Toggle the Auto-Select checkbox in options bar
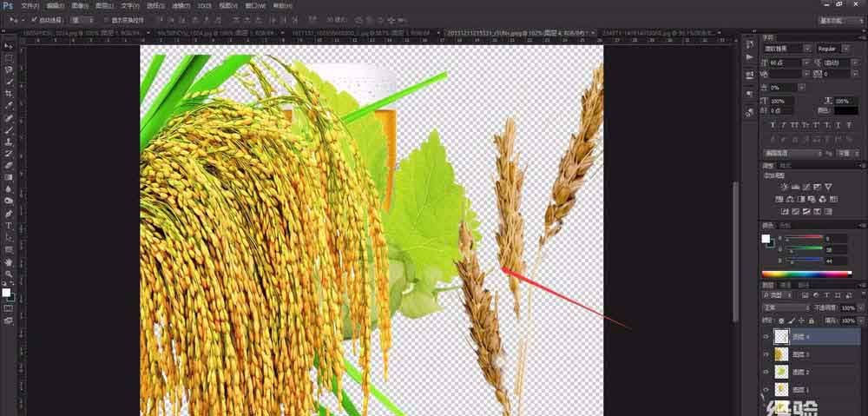 pos(34,20)
